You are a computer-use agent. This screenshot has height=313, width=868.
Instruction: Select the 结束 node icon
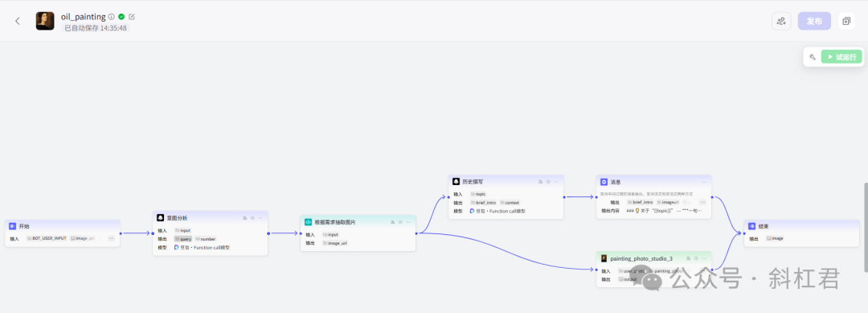point(751,226)
